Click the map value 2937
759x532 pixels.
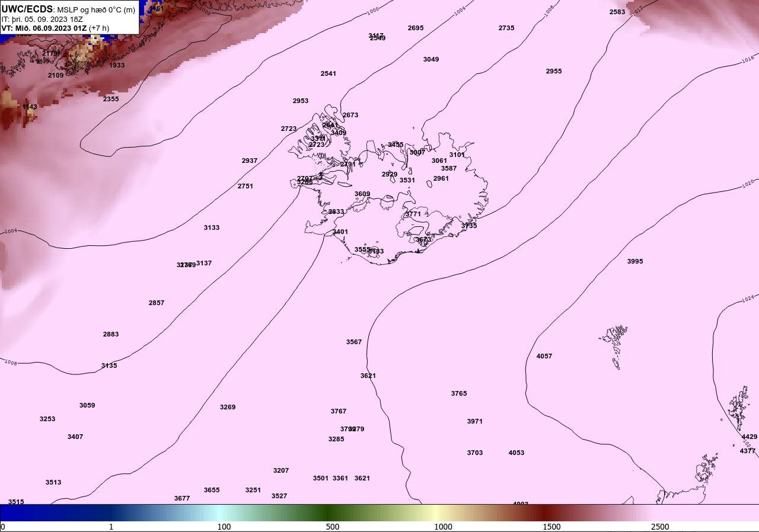[250, 161]
